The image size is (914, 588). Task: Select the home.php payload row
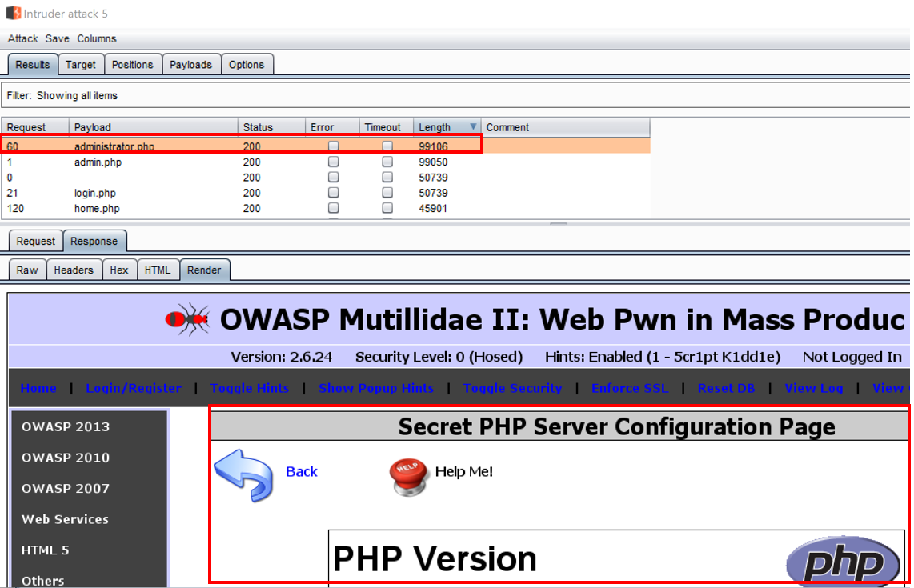pos(326,208)
